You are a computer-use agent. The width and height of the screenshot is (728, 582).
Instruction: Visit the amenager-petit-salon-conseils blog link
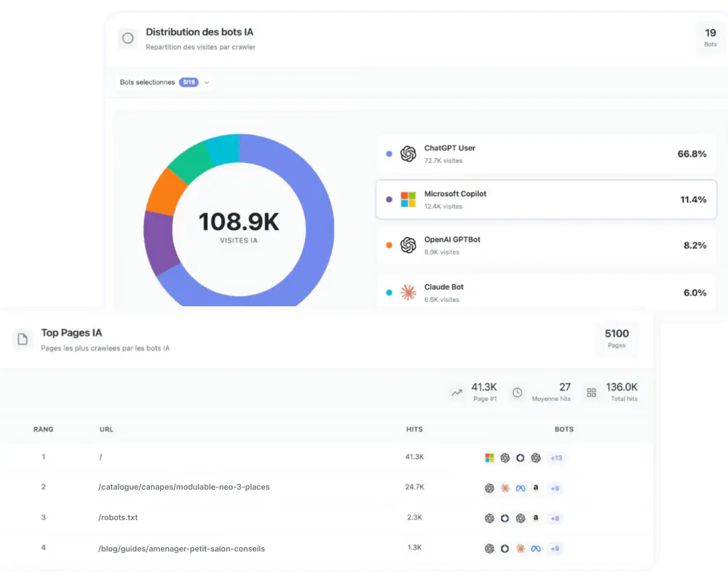pyautogui.click(x=181, y=549)
